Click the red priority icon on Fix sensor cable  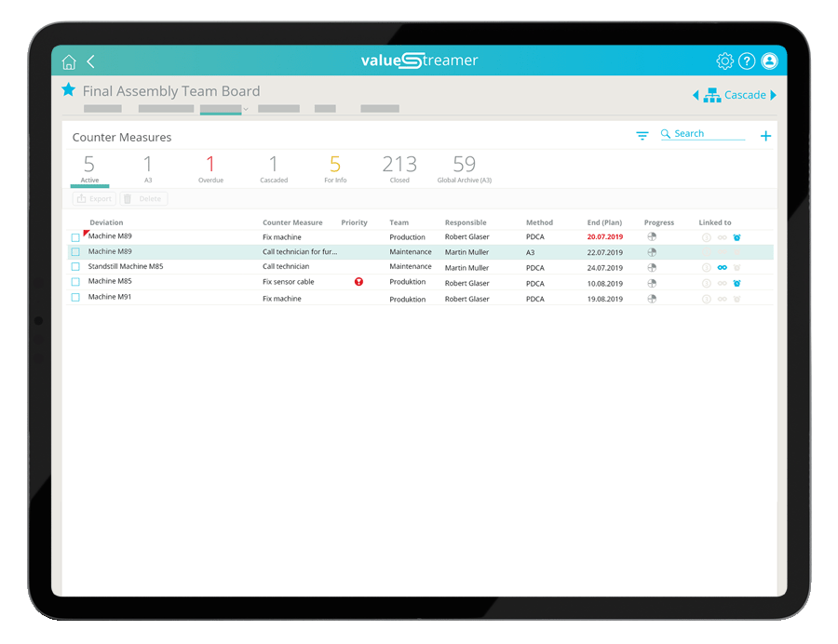358,281
